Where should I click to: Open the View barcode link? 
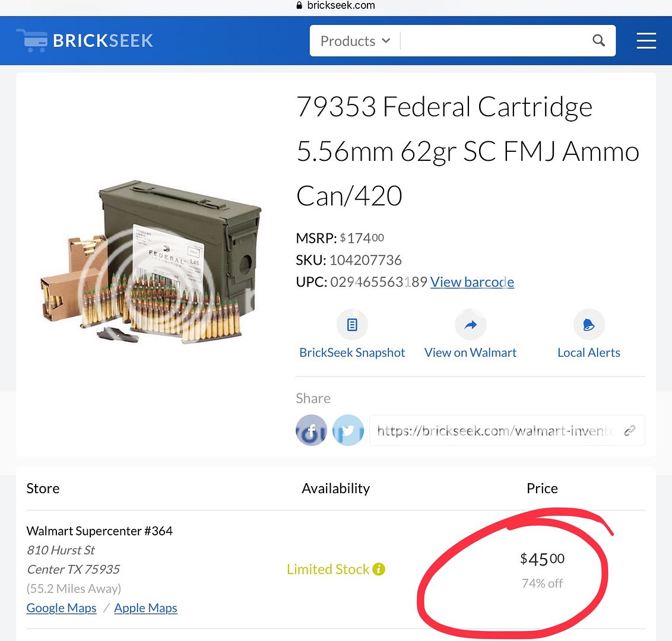coord(472,281)
